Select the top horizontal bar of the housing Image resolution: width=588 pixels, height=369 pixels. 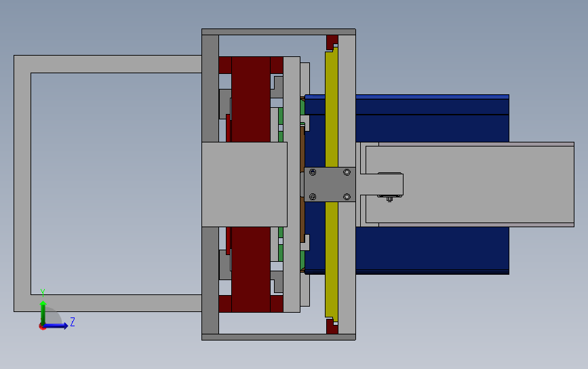(x=279, y=32)
